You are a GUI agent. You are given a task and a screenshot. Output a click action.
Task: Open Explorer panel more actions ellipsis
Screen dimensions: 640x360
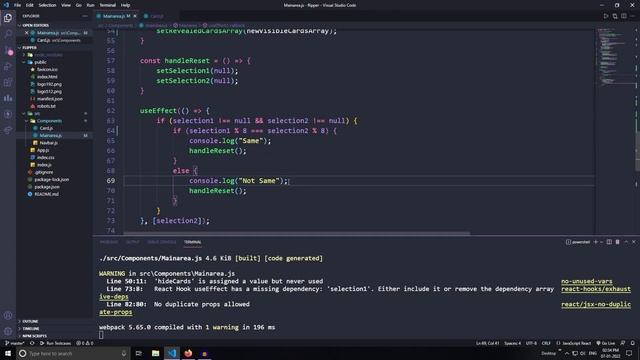[85, 16]
